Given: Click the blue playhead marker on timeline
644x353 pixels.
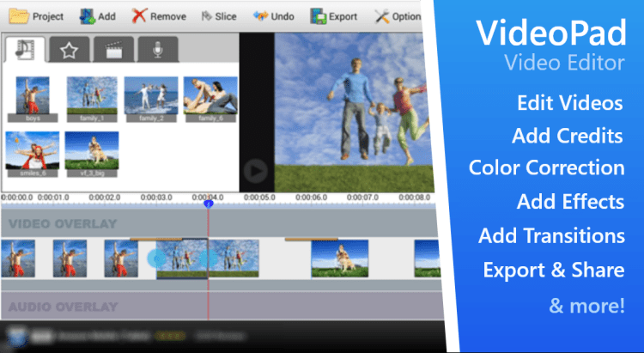Looking at the screenshot, I should coord(209,203).
